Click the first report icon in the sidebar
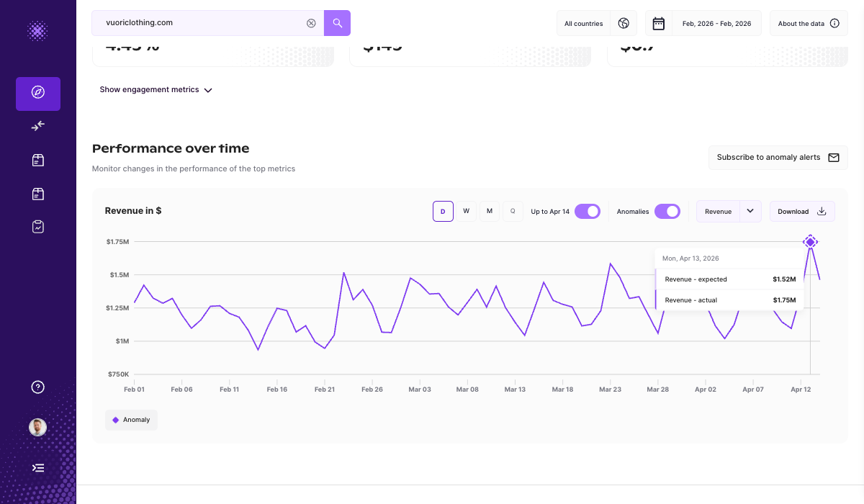Image resolution: width=864 pixels, height=504 pixels. pyautogui.click(x=37, y=160)
